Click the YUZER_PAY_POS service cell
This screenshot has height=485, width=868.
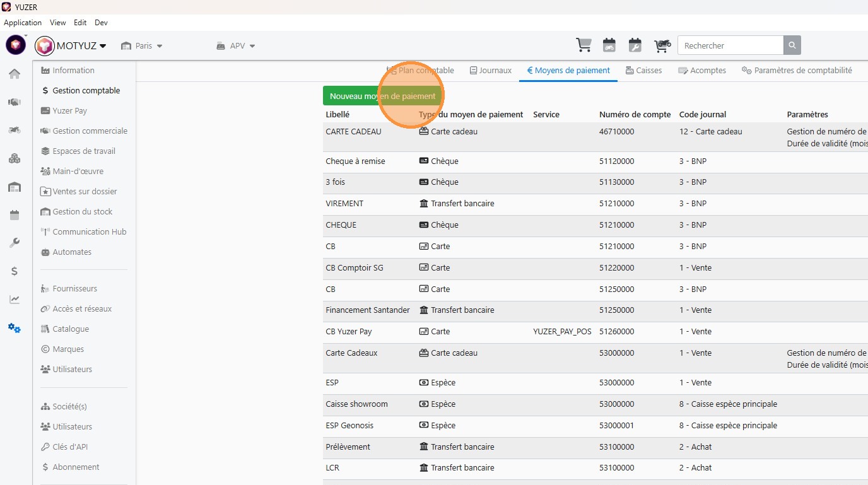tap(562, 332)
